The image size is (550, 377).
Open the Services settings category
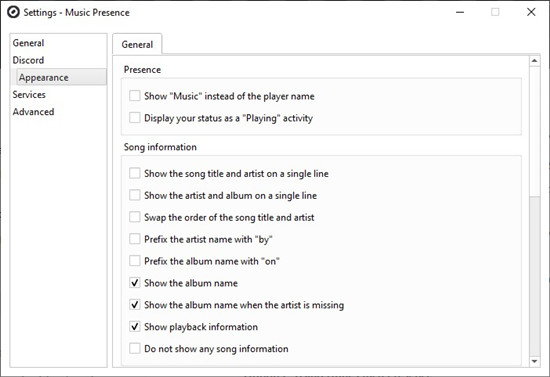29,95
